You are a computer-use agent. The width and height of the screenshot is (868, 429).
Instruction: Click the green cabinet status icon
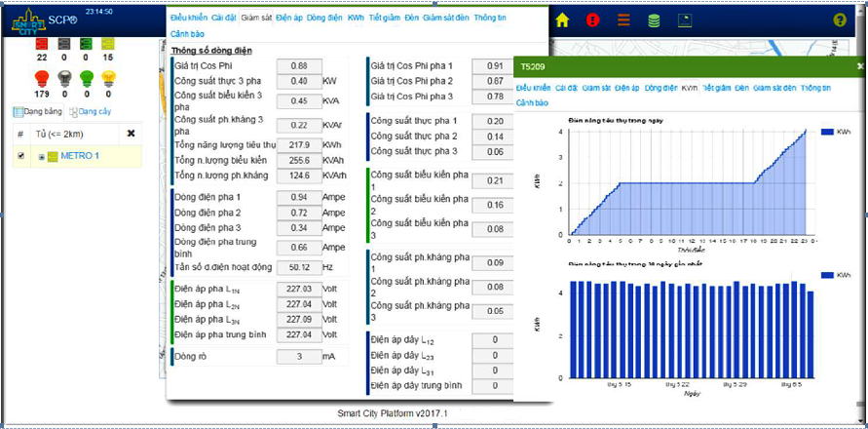coord(86,42)
